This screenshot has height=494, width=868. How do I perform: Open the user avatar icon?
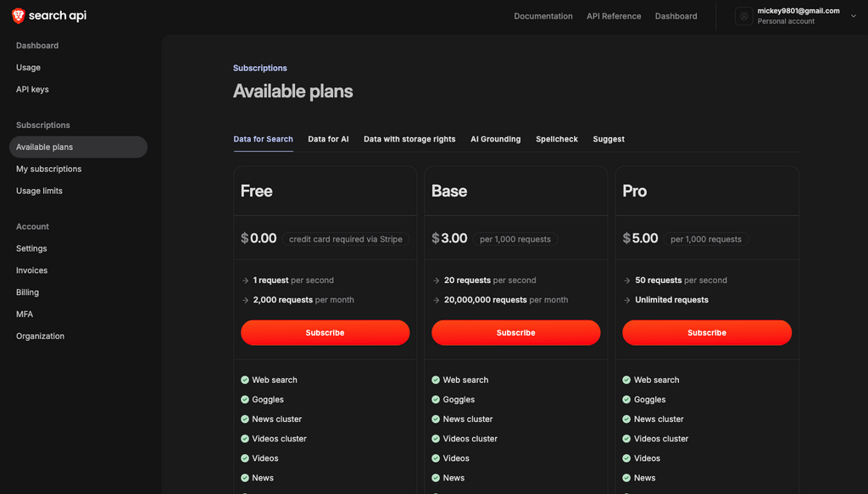click(743, 15)
